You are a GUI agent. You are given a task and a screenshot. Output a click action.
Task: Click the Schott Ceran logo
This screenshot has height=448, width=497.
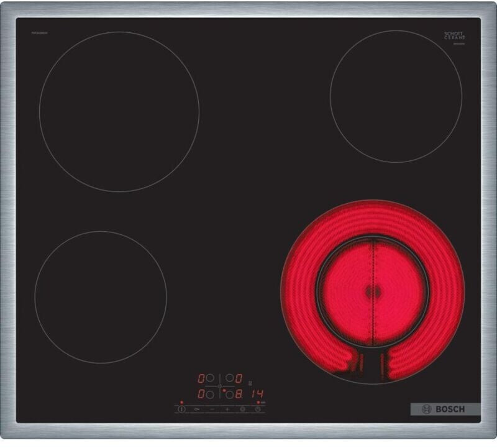(x=455, y=37)
